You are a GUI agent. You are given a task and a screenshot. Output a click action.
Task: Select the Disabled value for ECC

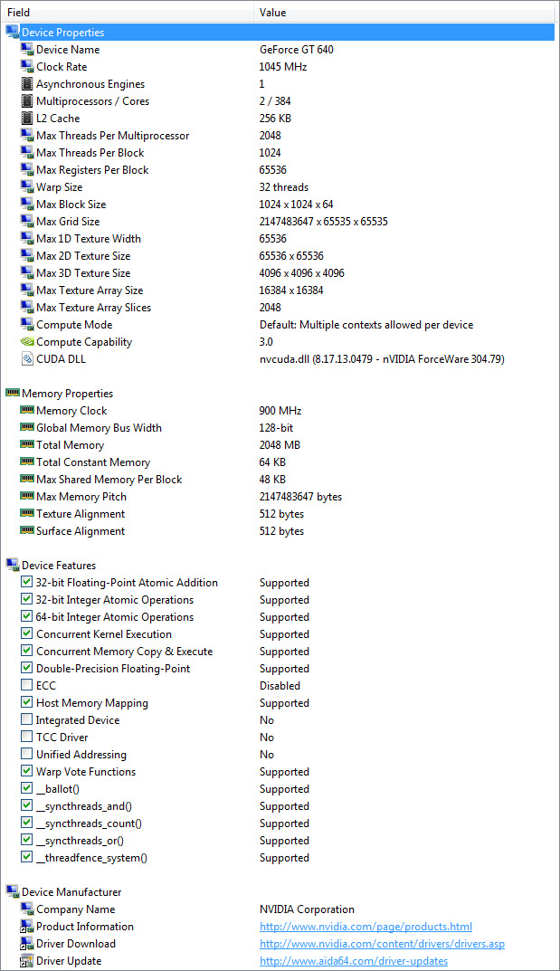[280, 686]
